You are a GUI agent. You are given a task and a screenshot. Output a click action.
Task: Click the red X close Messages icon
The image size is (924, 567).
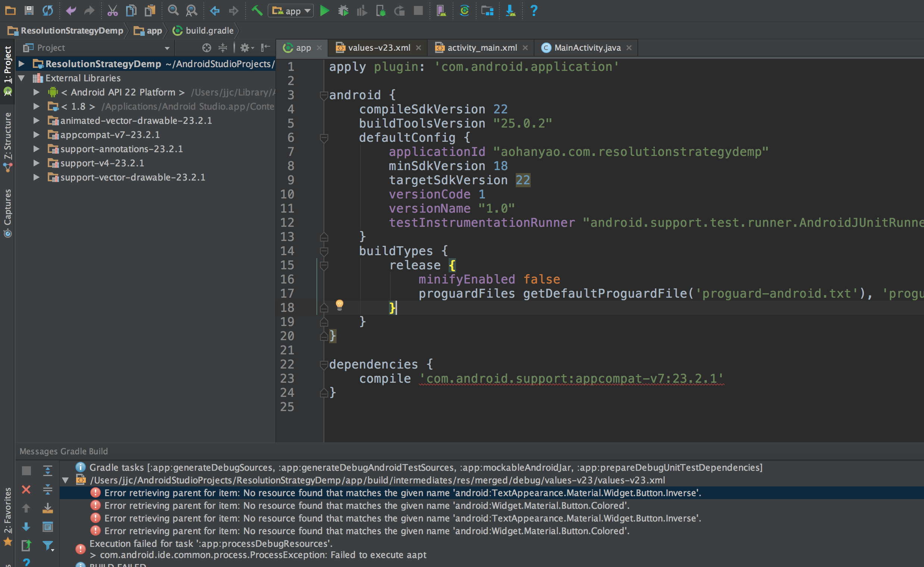(x=26, y=489)
